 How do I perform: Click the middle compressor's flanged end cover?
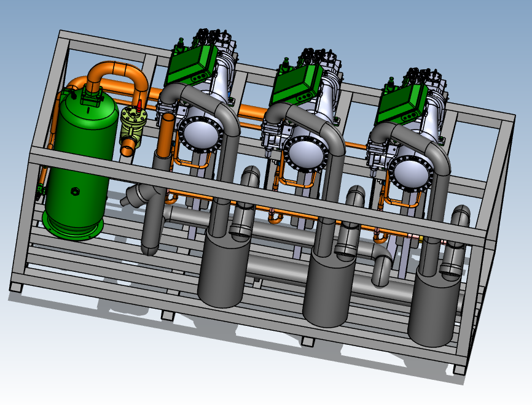pos(307,154)
